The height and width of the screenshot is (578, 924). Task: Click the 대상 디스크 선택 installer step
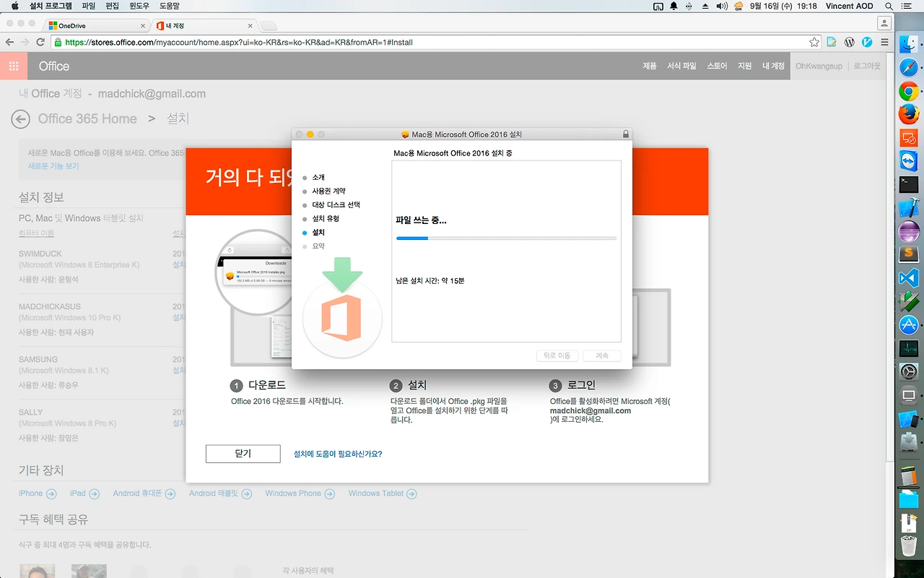pos(336,205)
